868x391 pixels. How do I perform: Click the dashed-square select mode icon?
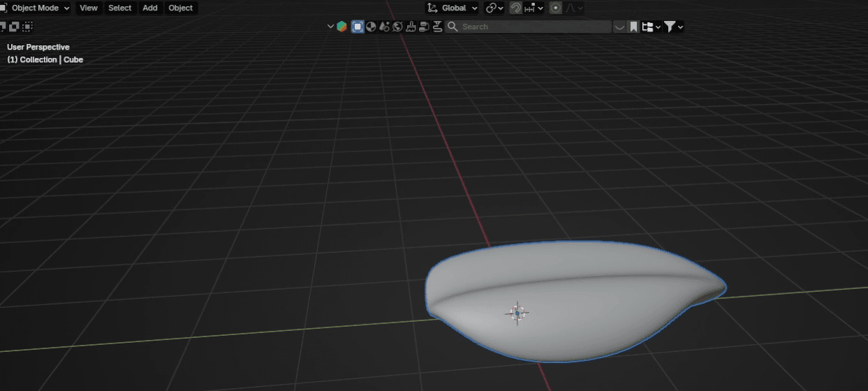[x=27, y=27]
